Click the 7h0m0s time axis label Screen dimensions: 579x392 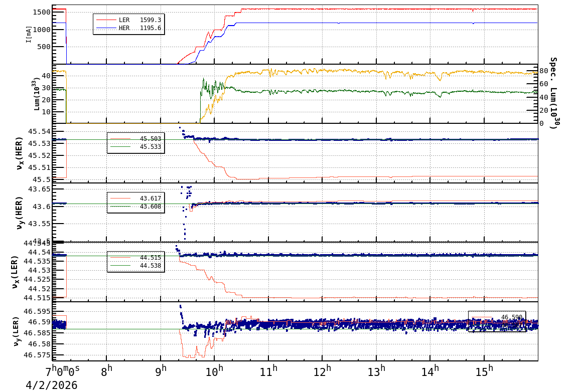[62, 370]
